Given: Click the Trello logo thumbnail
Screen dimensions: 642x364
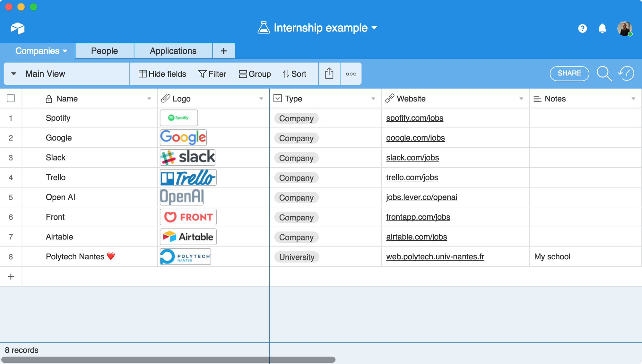Looking at the screenshot, I should pos(188,178).
